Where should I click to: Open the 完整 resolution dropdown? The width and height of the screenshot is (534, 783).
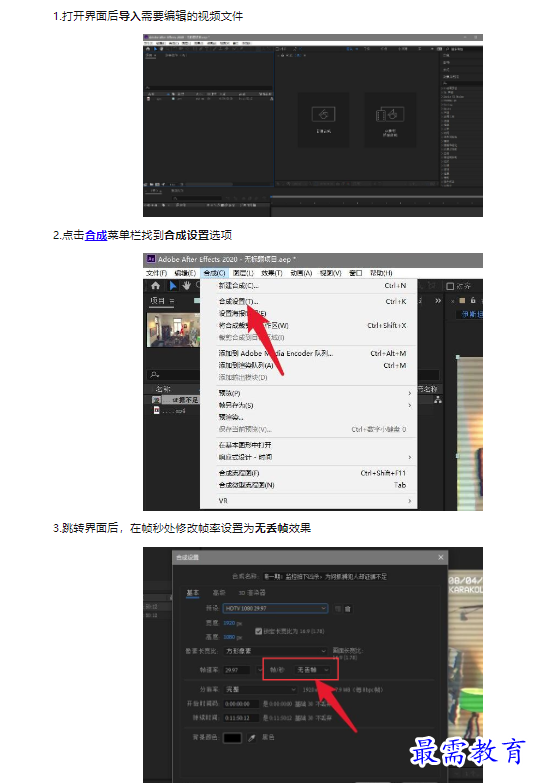coord(260,689)
